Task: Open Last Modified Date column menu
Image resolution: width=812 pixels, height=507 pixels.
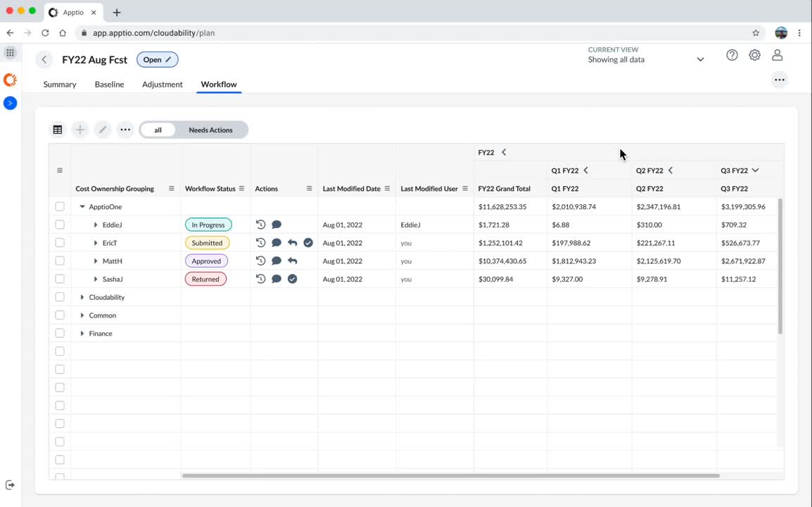Action: [x=387, y=189]
